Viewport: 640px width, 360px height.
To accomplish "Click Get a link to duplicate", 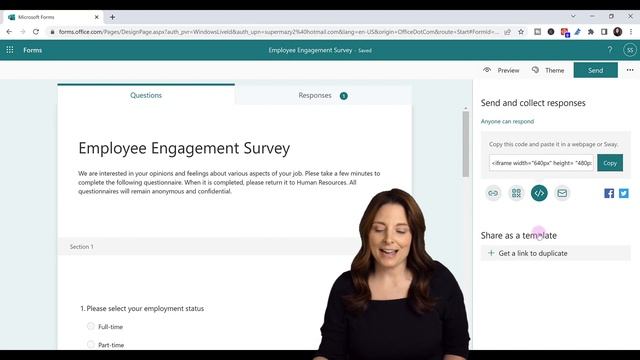I will 556,253.
